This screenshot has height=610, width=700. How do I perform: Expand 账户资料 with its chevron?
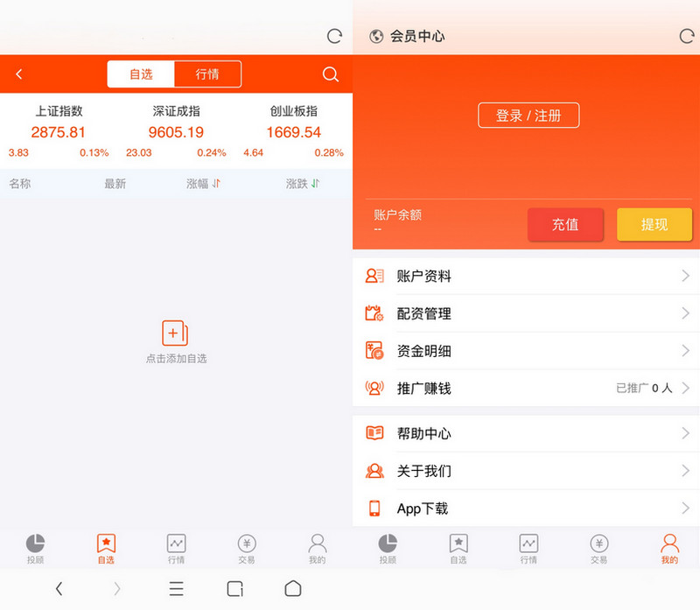(x=686, y=276)
